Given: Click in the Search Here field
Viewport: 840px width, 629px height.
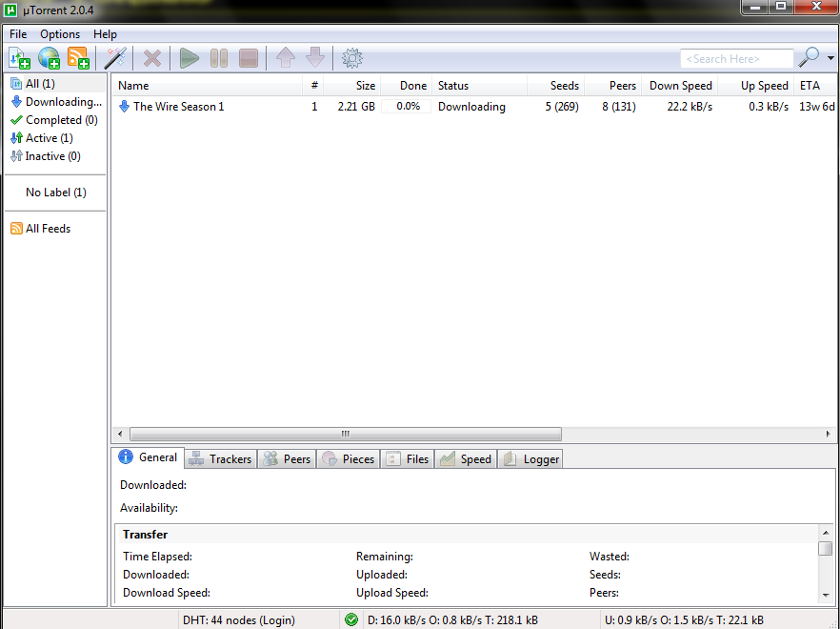Looking at the screenshot, I should 736,59.
